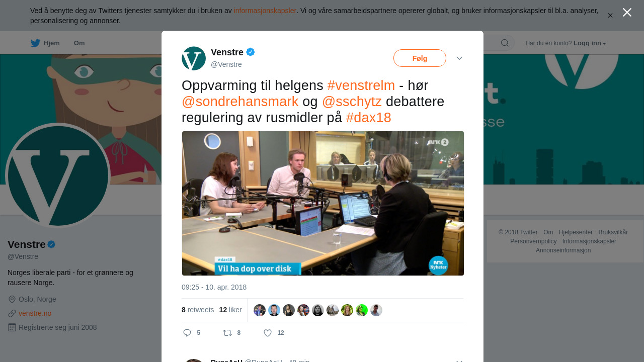Follow Venstre with the Følg button
Screen dimensions: 644x362
point(420,58)
